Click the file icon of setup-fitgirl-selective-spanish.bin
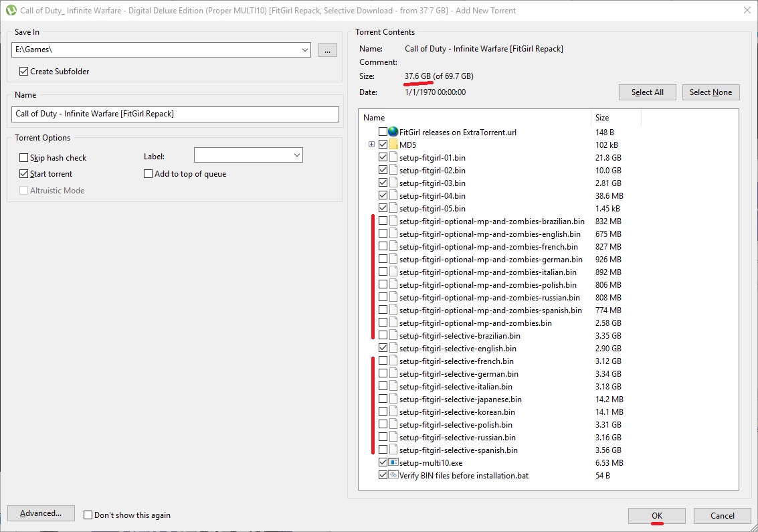Image resolution: width=758 pixels, height=532 pixels. pos(393,450)
